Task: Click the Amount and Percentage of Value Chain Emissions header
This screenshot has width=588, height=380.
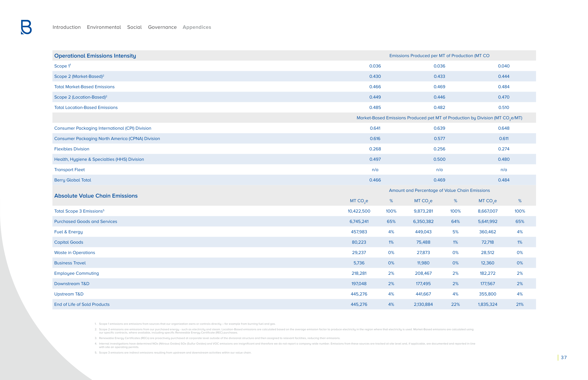Action: coord(440,190)
